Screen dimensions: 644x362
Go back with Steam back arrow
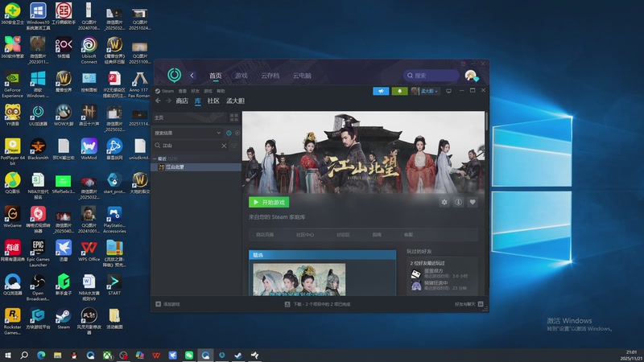click(x=158, y=101)
